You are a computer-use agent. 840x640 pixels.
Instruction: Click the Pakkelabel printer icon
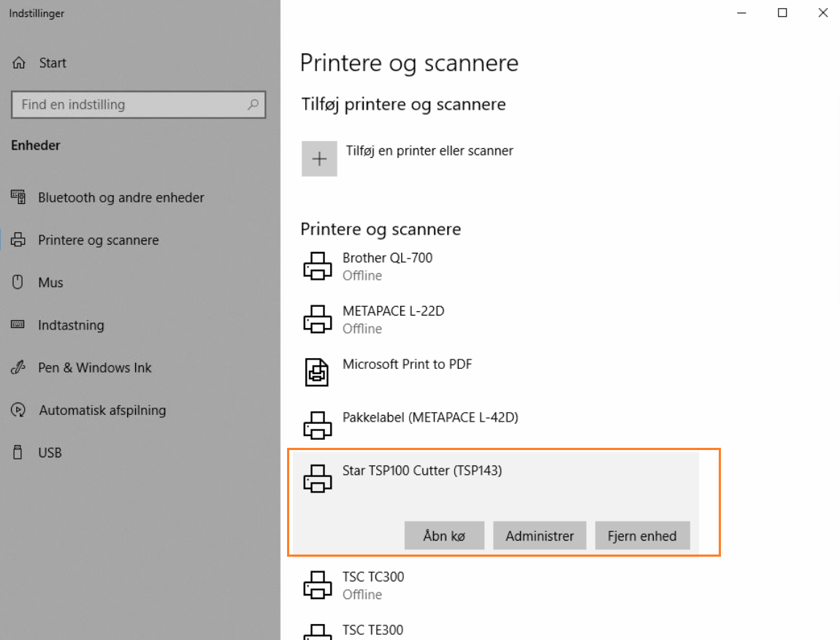coord(318,425)
